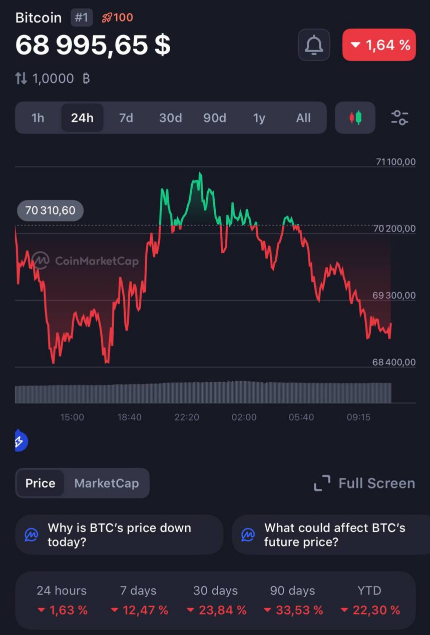Tap the currency swap arrows icon
Viewport: 430px width, 635px height.
21,78
